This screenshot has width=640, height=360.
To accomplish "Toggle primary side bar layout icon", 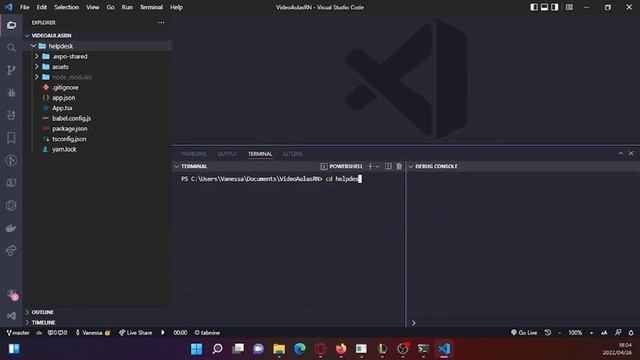I will [534, 7].
